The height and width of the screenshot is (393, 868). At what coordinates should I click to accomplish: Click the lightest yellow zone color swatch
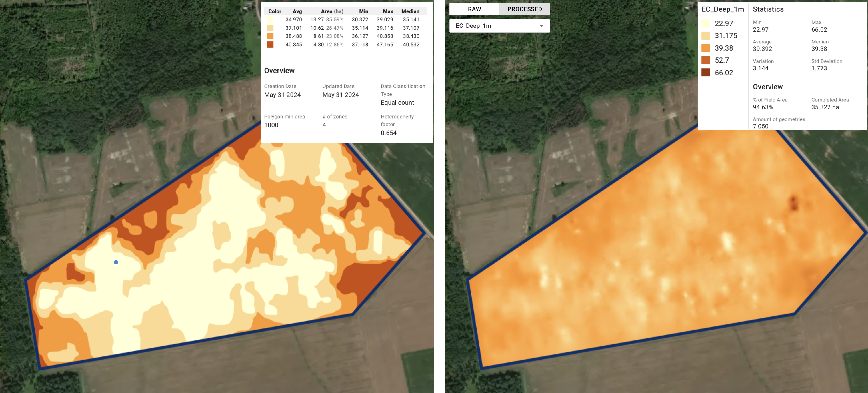click(270, 19)
